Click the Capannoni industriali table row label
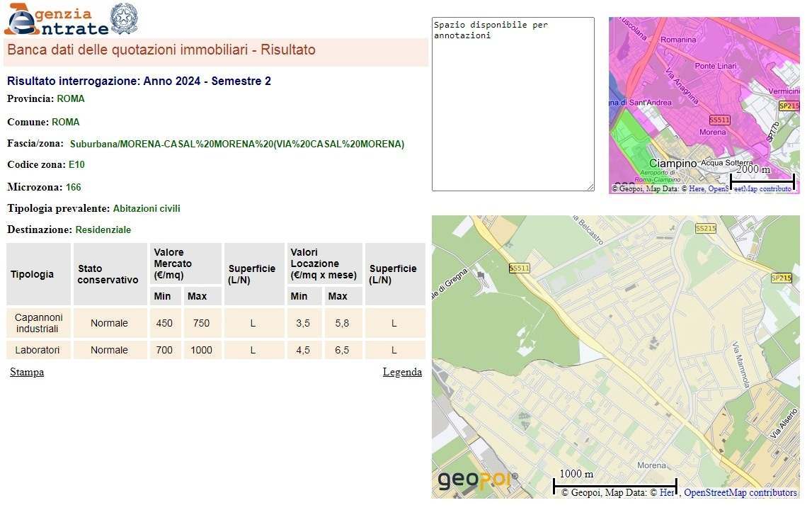This screenshot has height=510, width=812. 39,323
